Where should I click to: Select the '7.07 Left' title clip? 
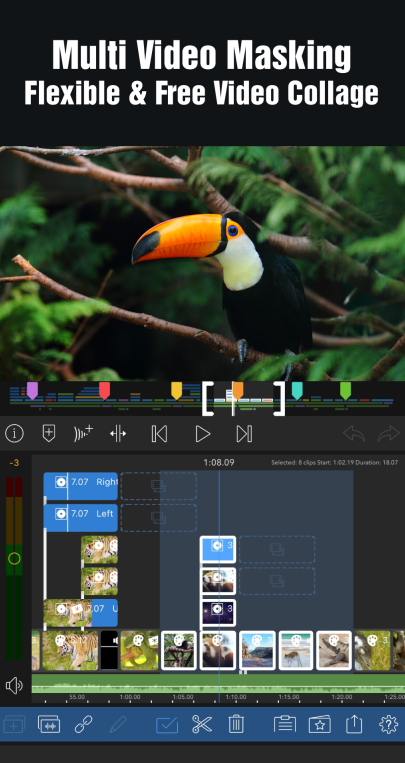[81, 517]
